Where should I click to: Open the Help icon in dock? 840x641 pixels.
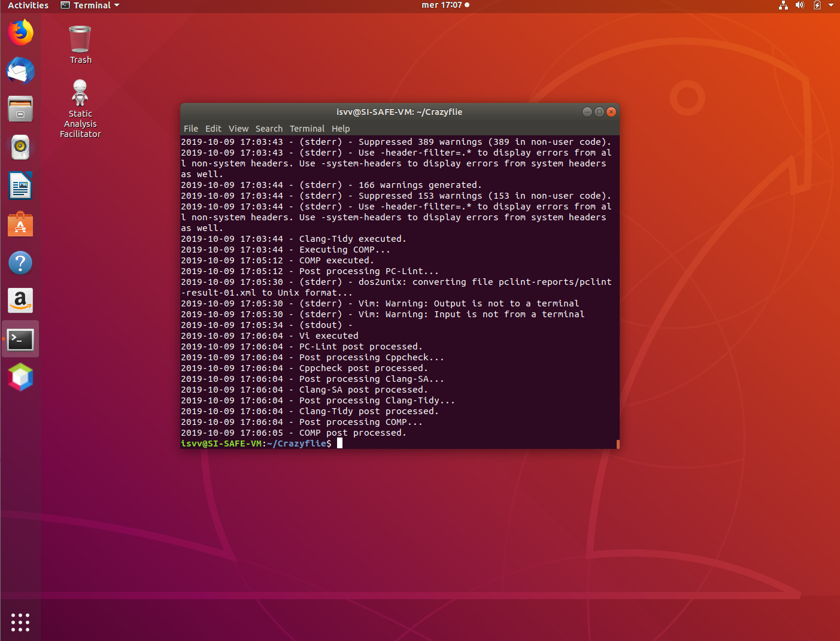(x=20, y=263)
